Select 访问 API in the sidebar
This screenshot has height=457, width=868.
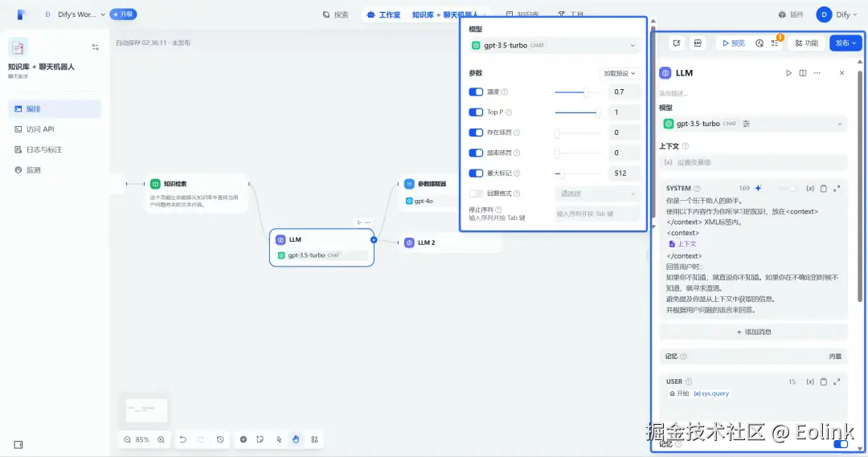pyautogui.click(x=55, y=129)
